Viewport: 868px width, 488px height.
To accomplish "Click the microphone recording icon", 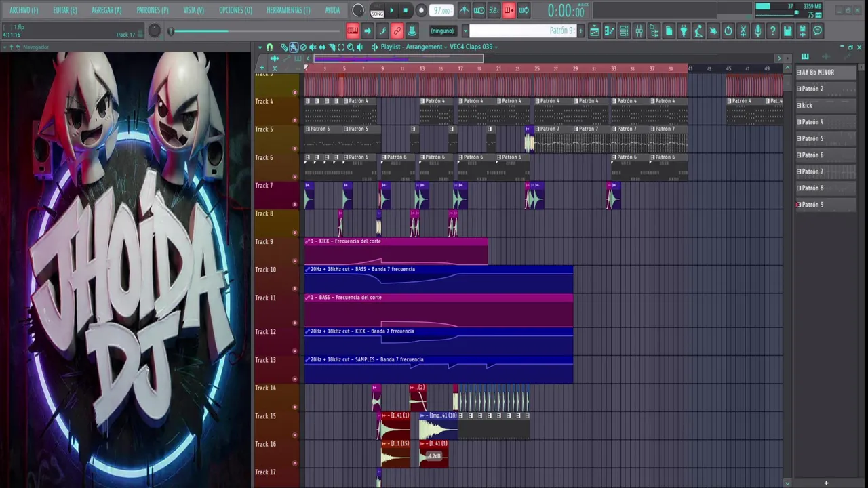I will point(758,30).
